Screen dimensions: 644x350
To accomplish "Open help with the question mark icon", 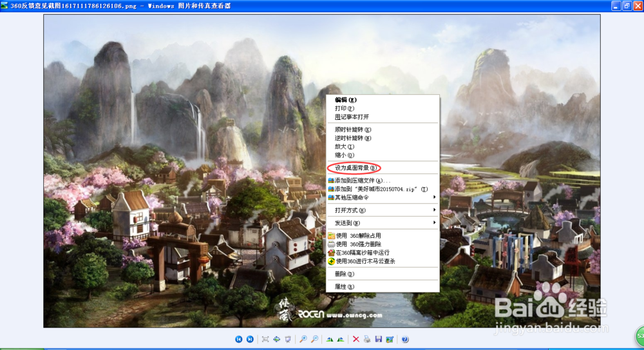I will tap(405, 339).
